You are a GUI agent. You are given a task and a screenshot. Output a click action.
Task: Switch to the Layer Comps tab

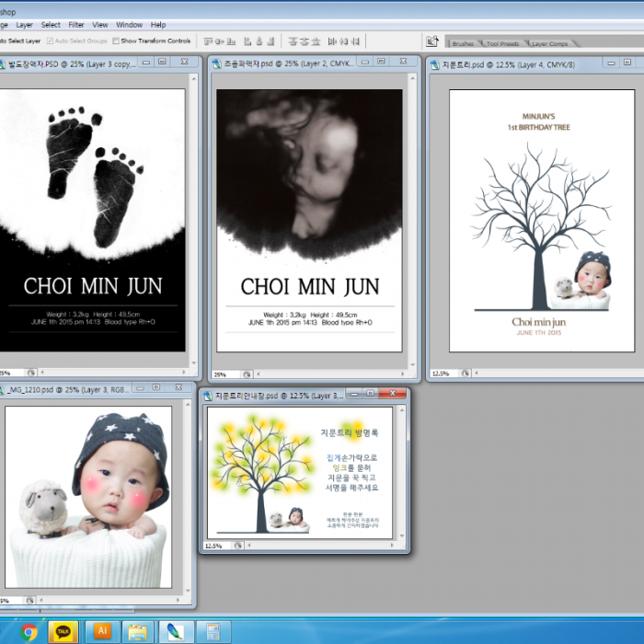click(x=549, y=43)
